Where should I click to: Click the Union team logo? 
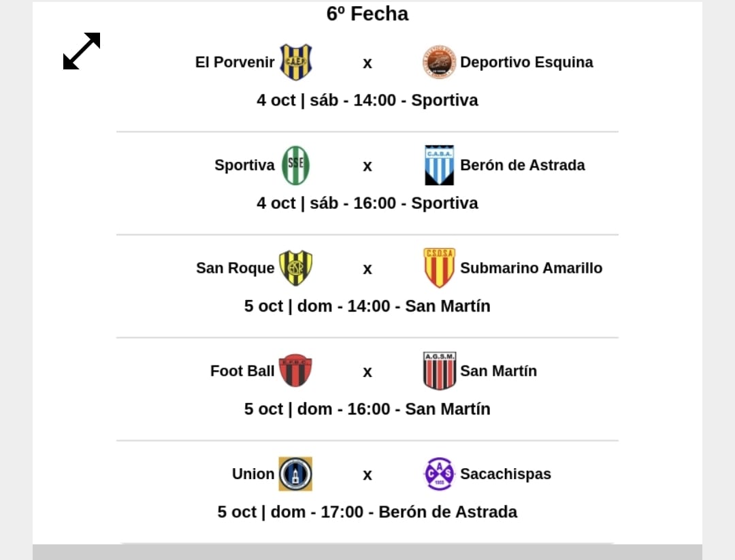(x=295, y=474)
